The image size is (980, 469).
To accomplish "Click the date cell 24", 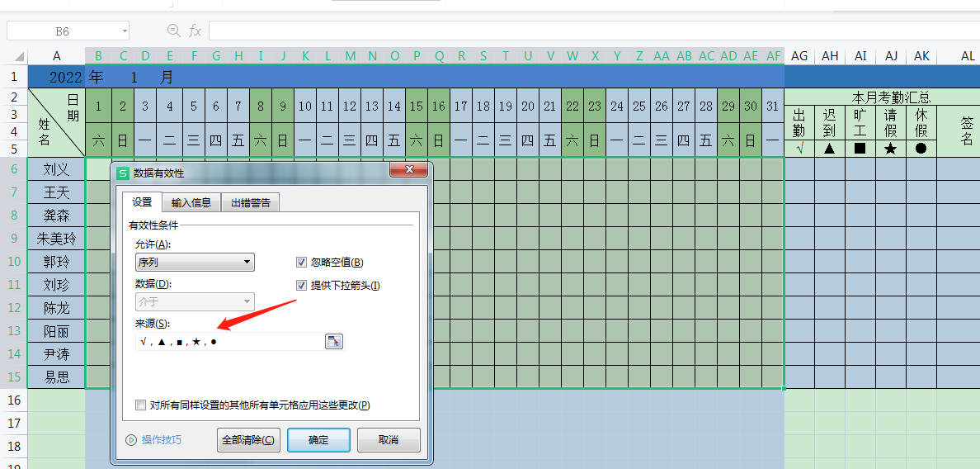I will [x=617, y=106].
